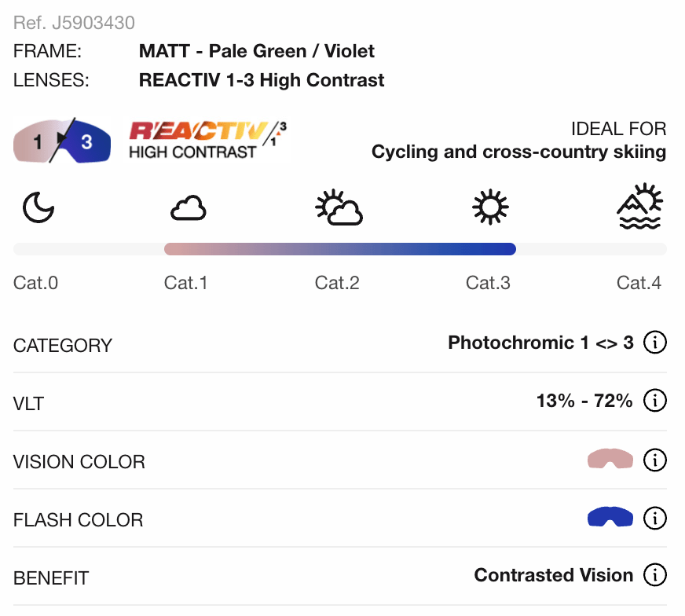The image size is (685, 616).
Task: Open info icon beside Contrasted Vision
Action: coord(654,575)
